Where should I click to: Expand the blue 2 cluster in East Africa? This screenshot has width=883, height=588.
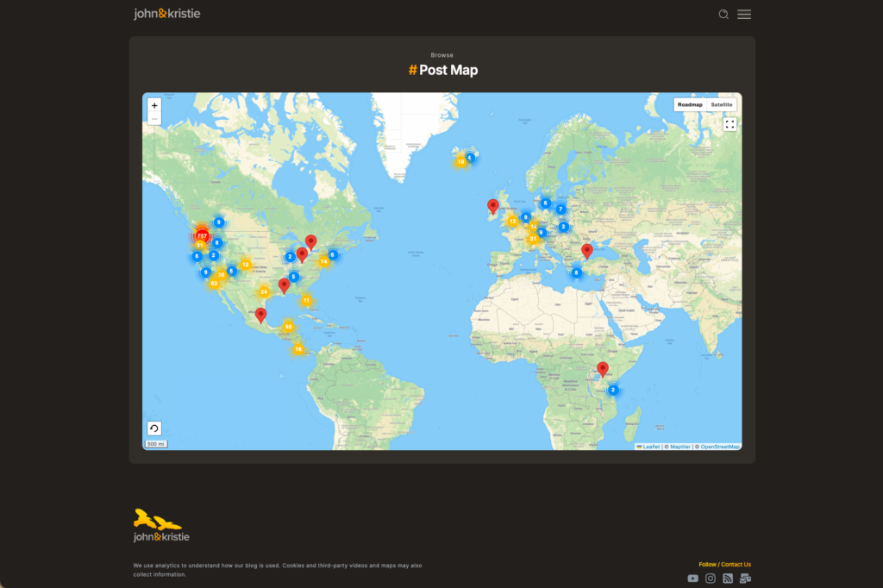pyautogui.click(x=613, y=390)
